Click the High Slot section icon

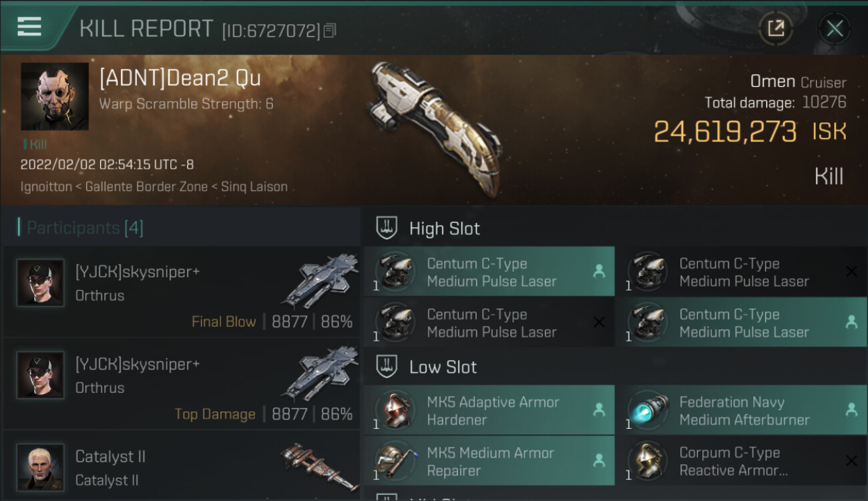(387, 228)
